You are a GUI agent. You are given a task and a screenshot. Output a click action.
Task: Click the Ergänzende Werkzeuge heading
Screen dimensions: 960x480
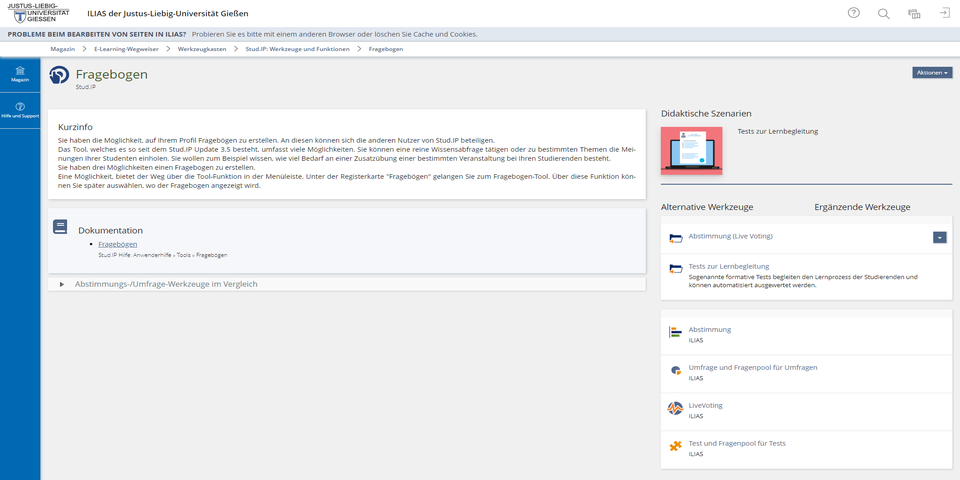(862, 207)
